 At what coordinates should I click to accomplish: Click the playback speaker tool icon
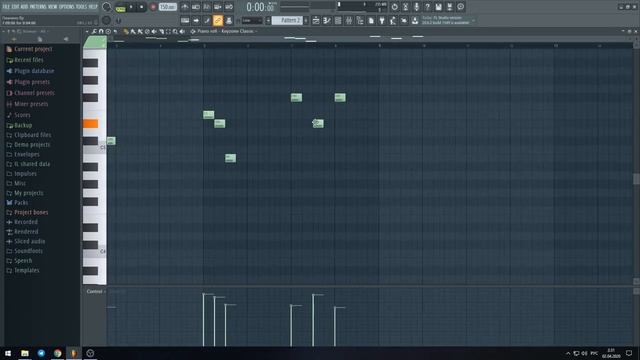click(182, 31)
